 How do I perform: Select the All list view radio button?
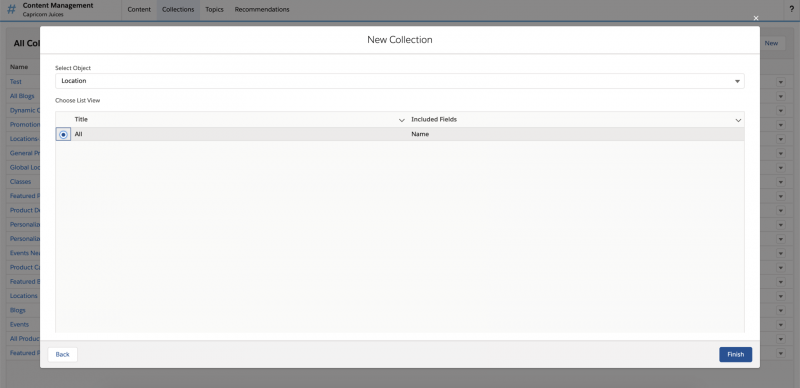[63, 134]
